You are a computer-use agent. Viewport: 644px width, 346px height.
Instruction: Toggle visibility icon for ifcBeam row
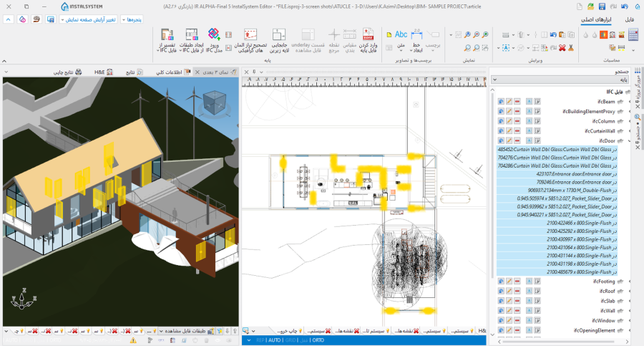click(x=501, y=102)
